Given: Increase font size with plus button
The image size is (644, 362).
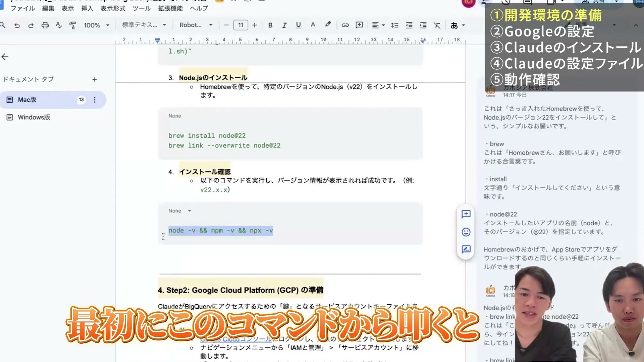Looking at the screenshot, I should pos(255,25).
